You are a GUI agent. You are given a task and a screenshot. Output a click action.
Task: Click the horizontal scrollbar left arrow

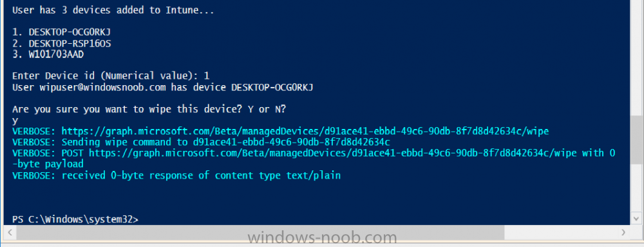tap(9, 232)
